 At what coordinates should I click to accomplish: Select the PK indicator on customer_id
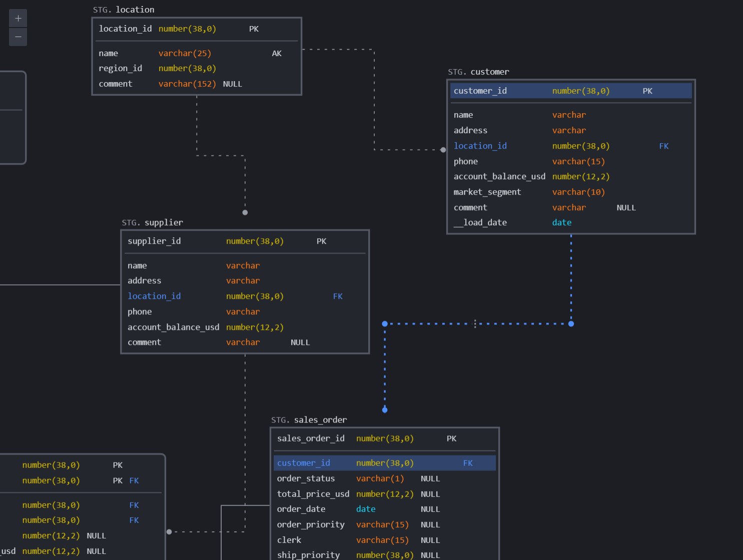click(647, 91)
